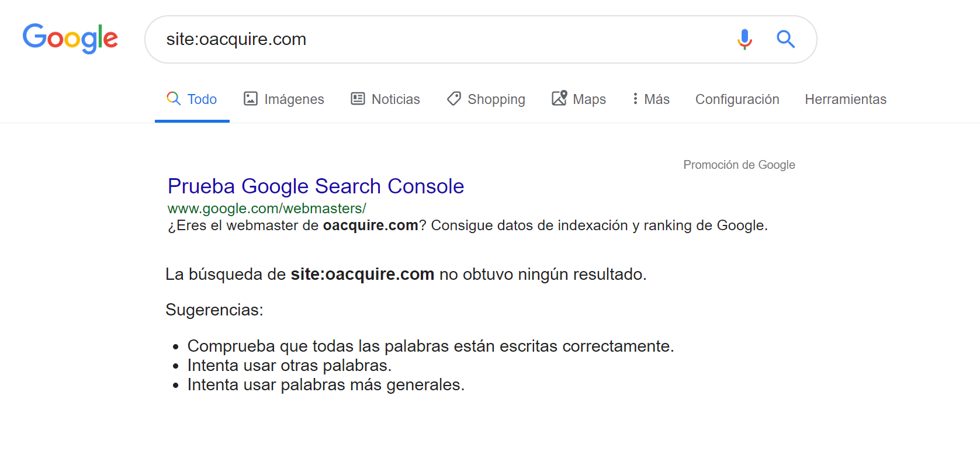This screenshot has height=451, width=980.
Task: Click the Maps pin icon
Action: click(559, 98)
